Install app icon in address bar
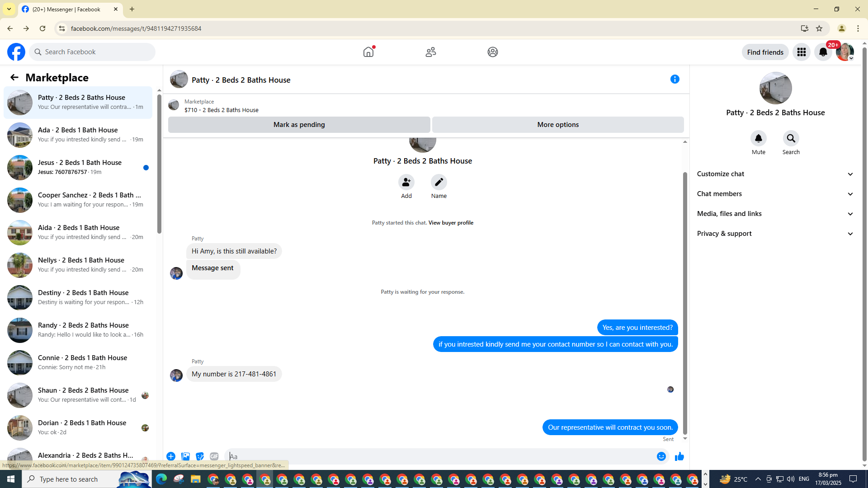 tap(805, 28)
